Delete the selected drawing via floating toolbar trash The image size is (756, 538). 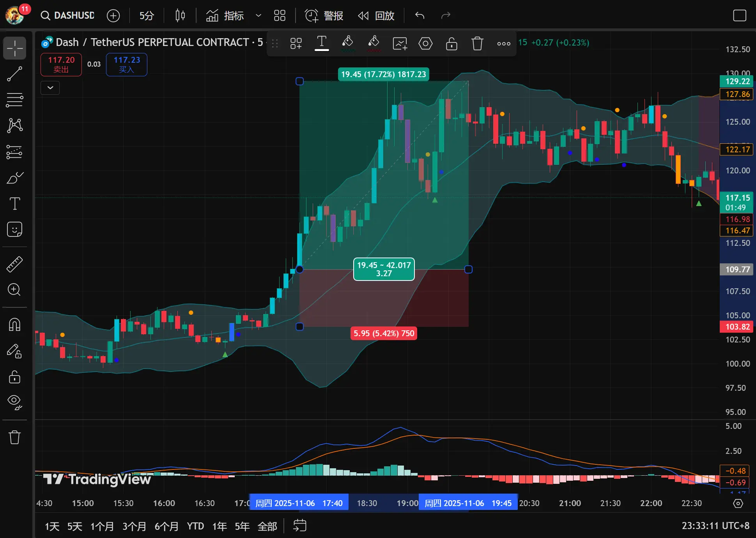(477, 43)
